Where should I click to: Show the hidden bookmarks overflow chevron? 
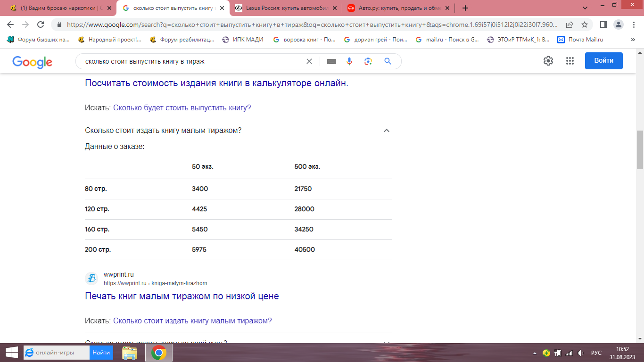(633, 40)
